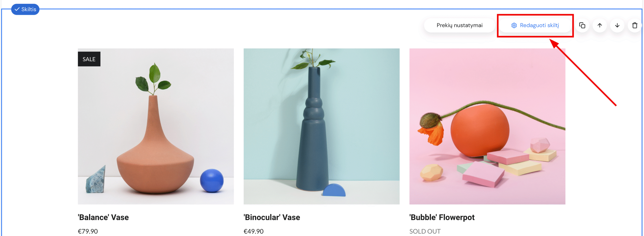Select the Skiltis section label
Image resolution: width=644 pixels, height=236 pixels.
25,9
